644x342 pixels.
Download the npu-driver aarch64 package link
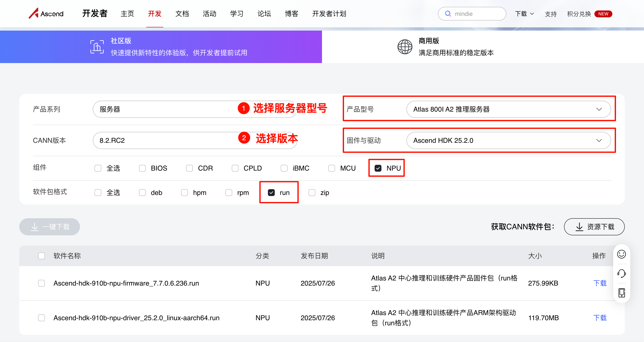(600, 318)
